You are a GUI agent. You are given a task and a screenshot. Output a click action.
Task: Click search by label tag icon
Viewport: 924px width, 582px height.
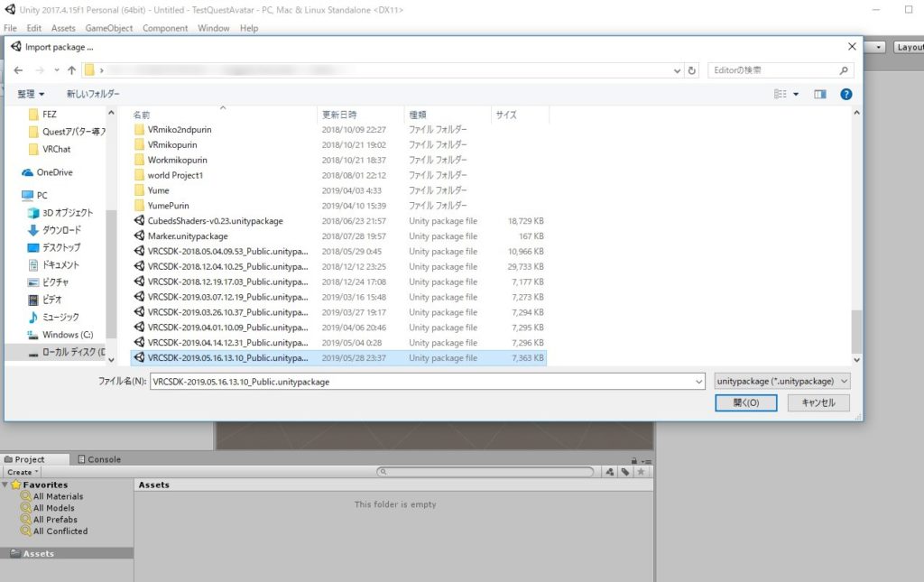[x=625, y=472]
